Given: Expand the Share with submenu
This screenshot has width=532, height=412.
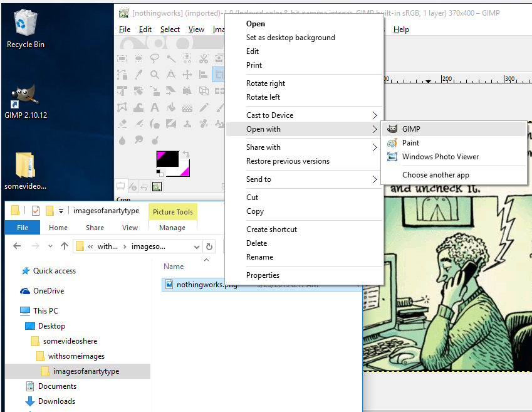Looking at the screenshot, I should tap(305, 147).
